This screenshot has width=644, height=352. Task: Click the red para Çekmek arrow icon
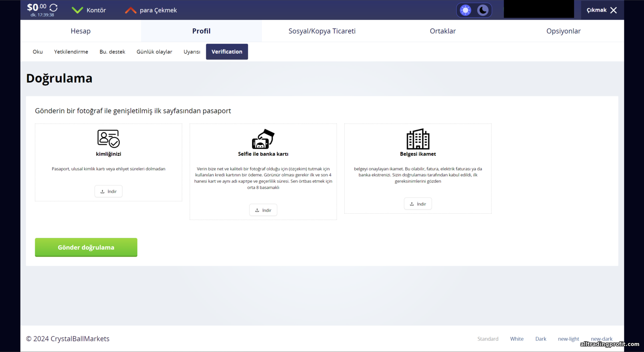131,10
